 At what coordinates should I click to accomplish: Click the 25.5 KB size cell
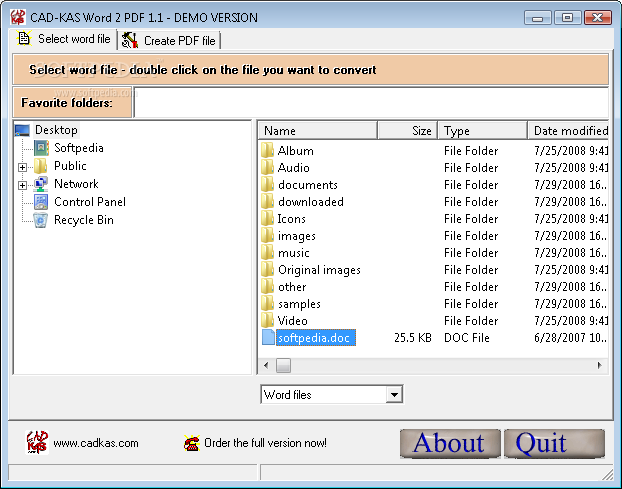pos(413,338)
